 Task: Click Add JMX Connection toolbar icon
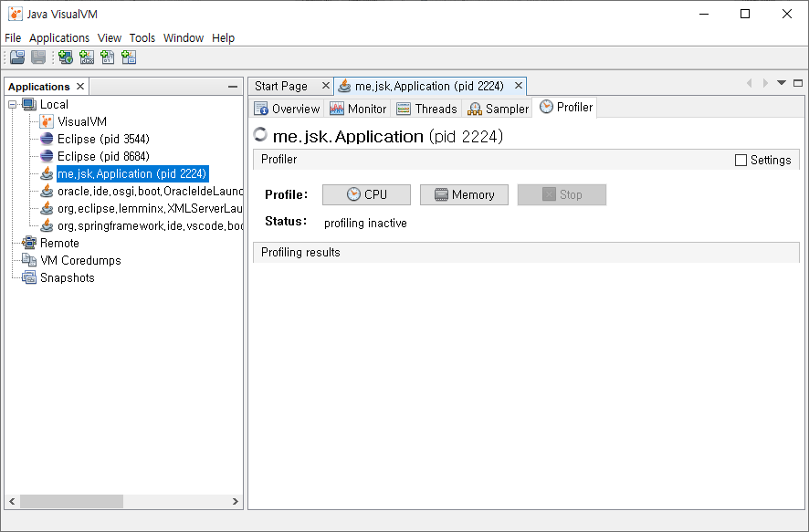pos(87,57)
